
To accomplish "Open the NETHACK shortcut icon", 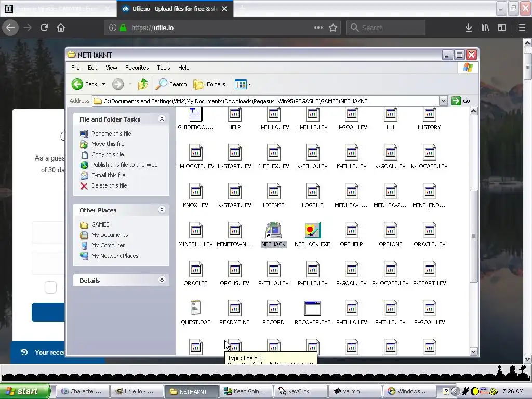I will click(273, 231).
